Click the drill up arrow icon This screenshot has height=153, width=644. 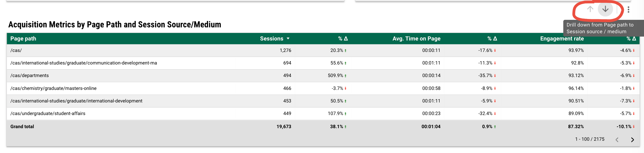(590, 9)
